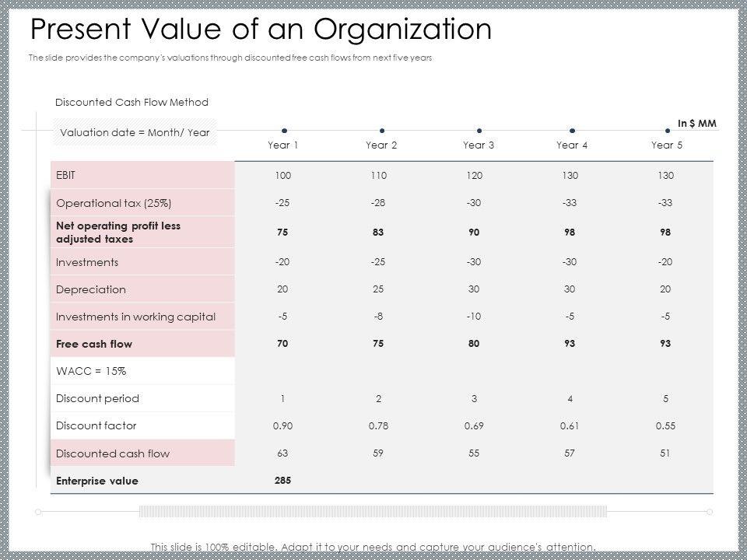The width and height of the screenshot is (747, 560).
Task: Click the EBIT row label
Action: pos(66,175)
